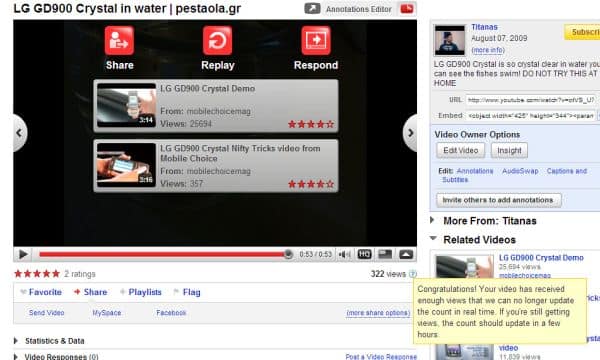Open the Annotations edit link
Image resolution: width=600 pixels, height=360 pixels.
pos(475,171)
